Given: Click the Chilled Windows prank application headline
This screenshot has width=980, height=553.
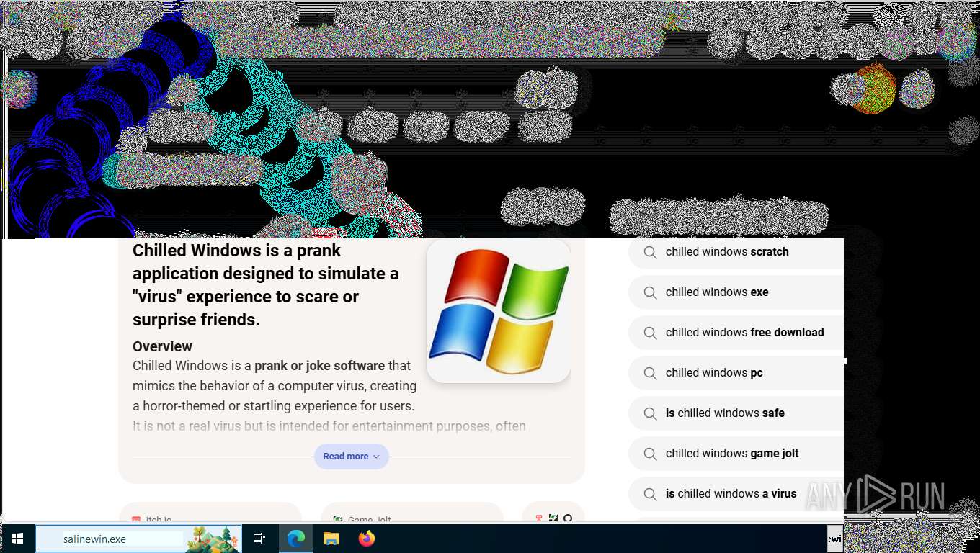Looking at the screenshot, I should point(267,285).
